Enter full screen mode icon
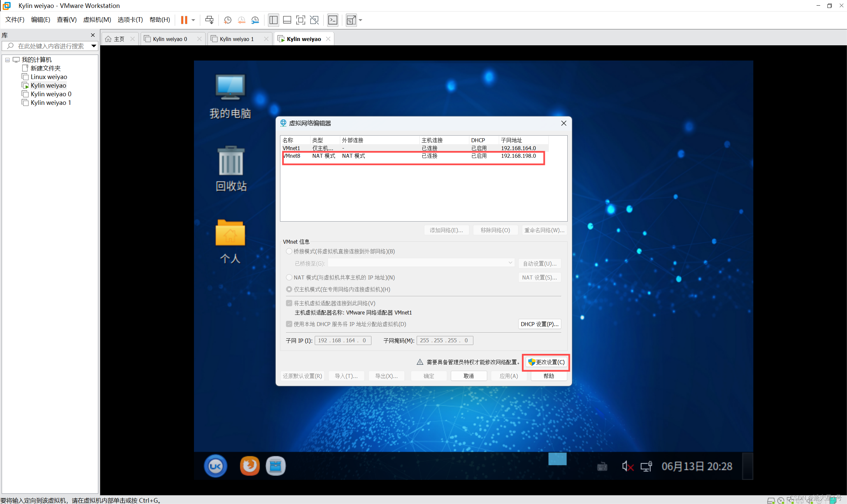 pos(301,20)
